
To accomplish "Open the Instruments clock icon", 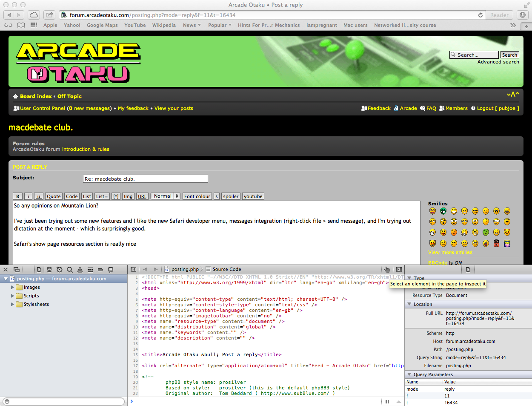I will (x=60, y=269).
